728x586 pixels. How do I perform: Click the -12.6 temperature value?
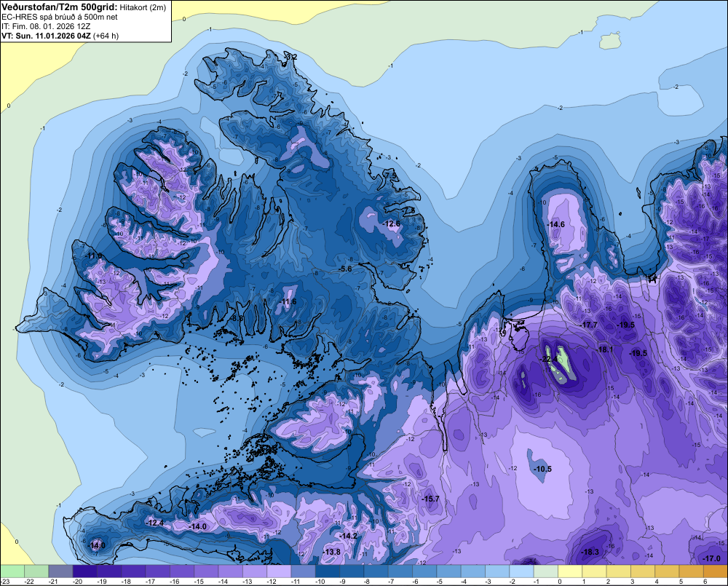point(392,223)
